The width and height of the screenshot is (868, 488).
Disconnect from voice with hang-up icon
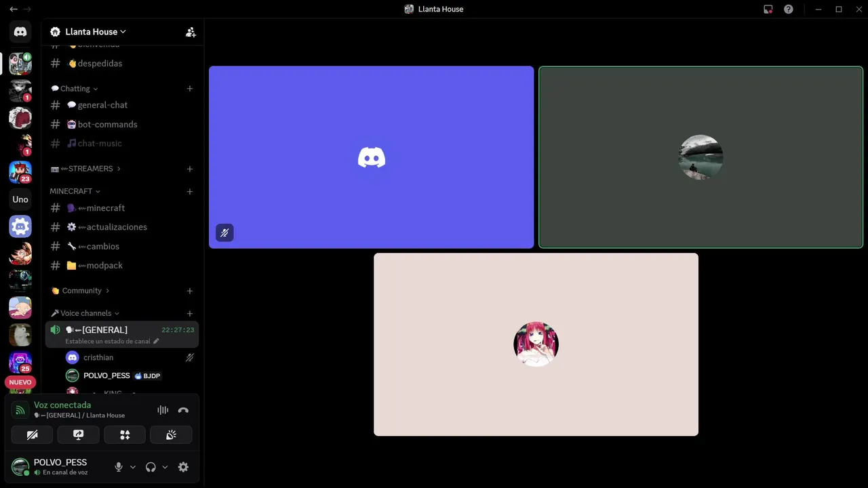183,410
